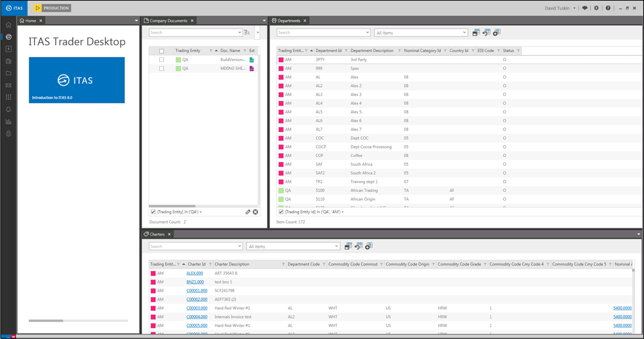644x339 pixels.
Task: Click the add grid view icon in Departments toolbar
Action: point(497,32)
